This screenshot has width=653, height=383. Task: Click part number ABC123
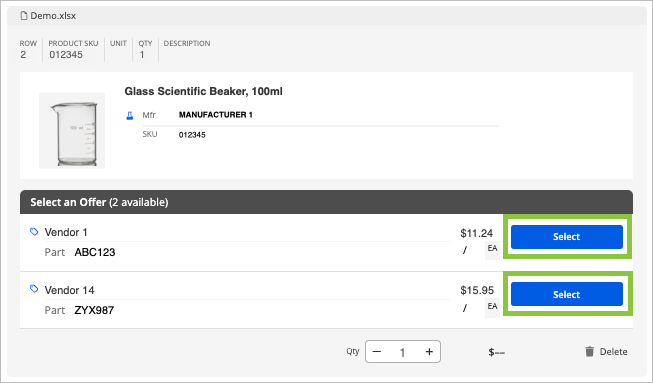pyautogui.click(x=95, y=252)
